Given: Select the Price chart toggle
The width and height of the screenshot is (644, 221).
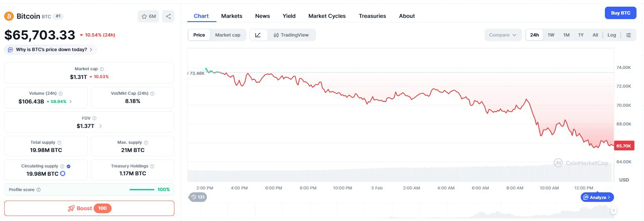Looking at the screenshot, I should tap(199, 35).
